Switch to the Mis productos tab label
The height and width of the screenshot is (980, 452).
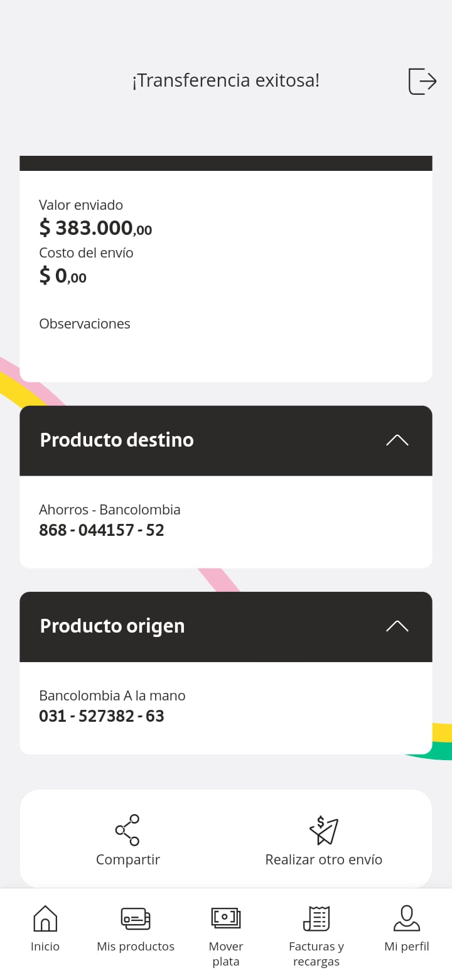point(136,947)
